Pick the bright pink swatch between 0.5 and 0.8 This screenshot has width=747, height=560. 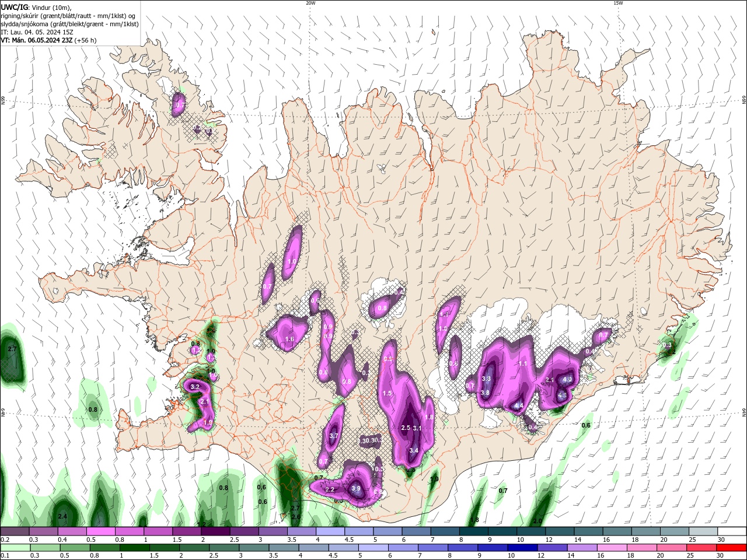tap(100, 531)
